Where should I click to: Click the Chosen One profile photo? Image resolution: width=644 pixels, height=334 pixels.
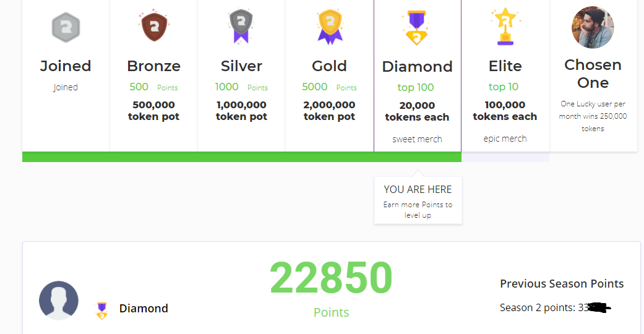(x=593, y=27)
